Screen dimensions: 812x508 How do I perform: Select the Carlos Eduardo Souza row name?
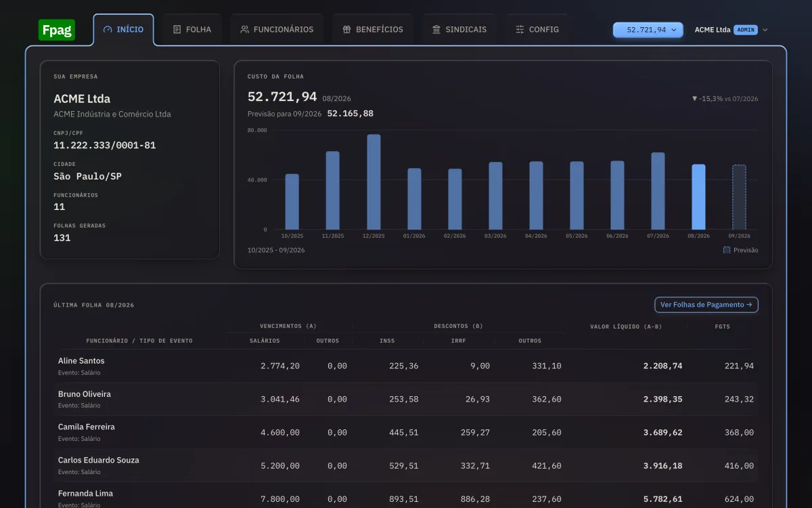pyautogui.click(x=99, y=461)
